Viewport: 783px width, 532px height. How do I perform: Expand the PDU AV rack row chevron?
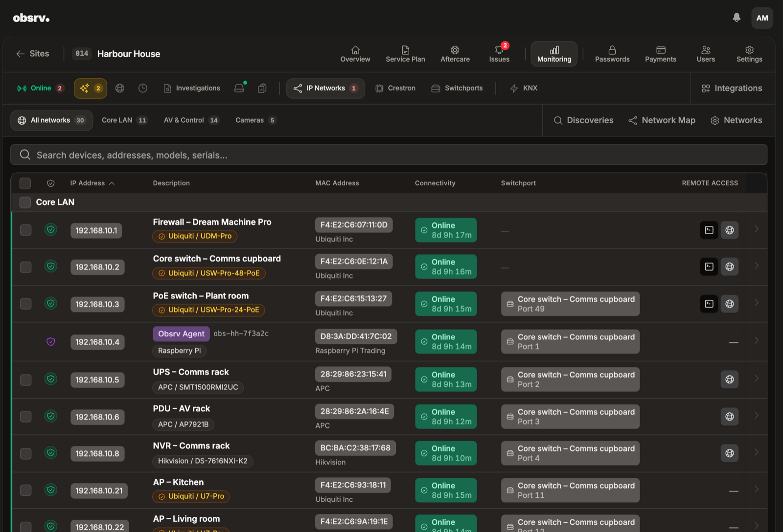tap(756, 416)
